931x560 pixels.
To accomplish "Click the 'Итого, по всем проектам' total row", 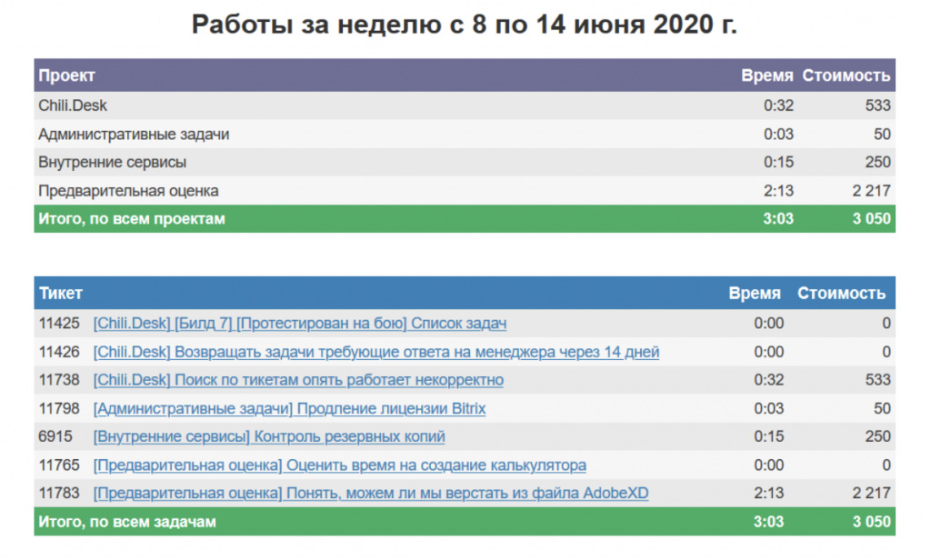I will pos(132,219).
